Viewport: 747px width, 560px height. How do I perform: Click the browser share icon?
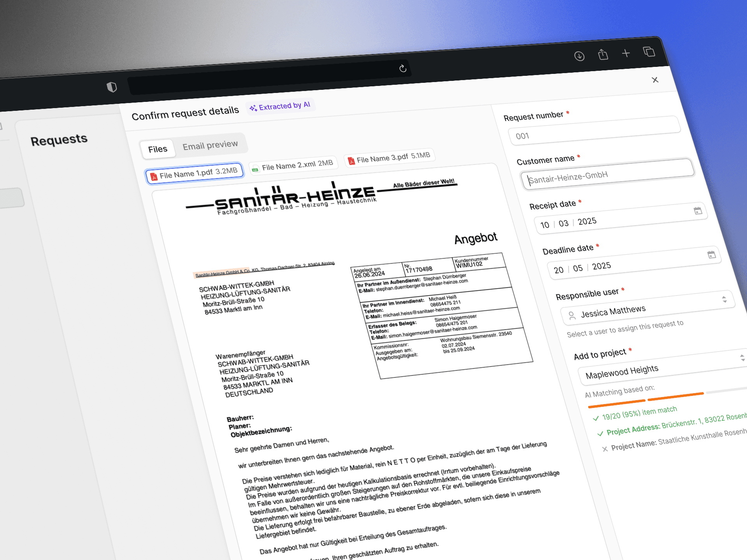tap(603, 54)
